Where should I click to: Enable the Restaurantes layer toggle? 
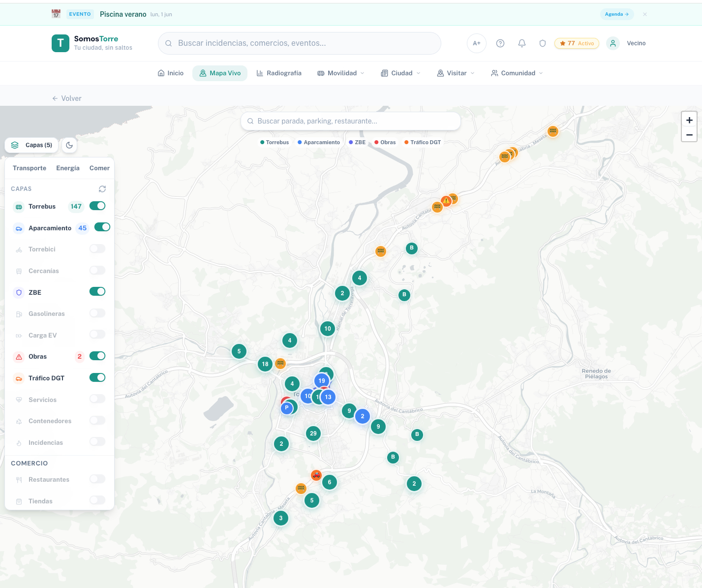coord(97,479)
